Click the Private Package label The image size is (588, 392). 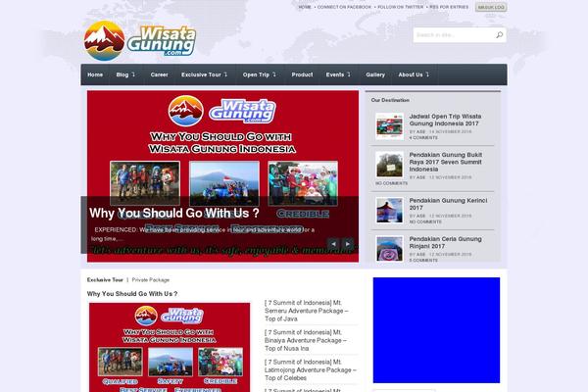tap(150, 280)
